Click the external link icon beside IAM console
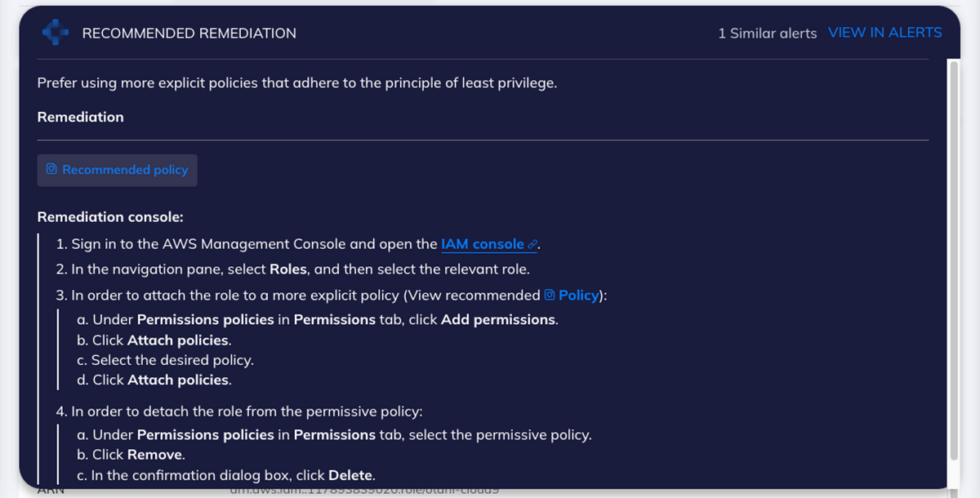The width and height of the screenshot is (980, 498). click(532, 244)
